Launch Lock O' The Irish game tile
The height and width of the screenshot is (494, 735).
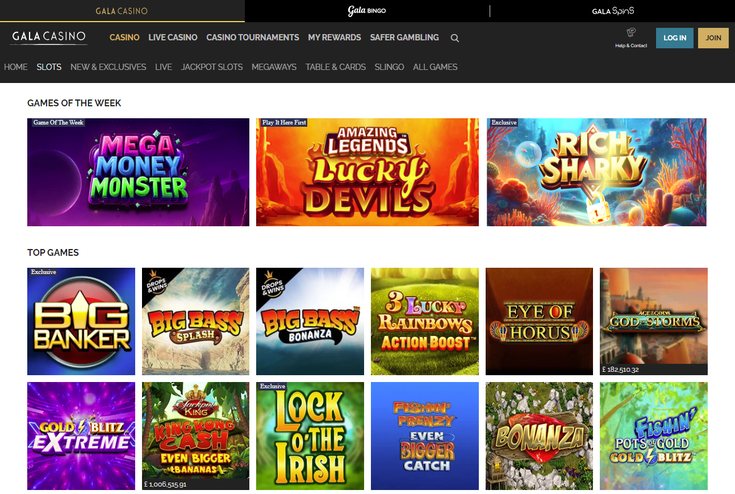coord(310,436)
